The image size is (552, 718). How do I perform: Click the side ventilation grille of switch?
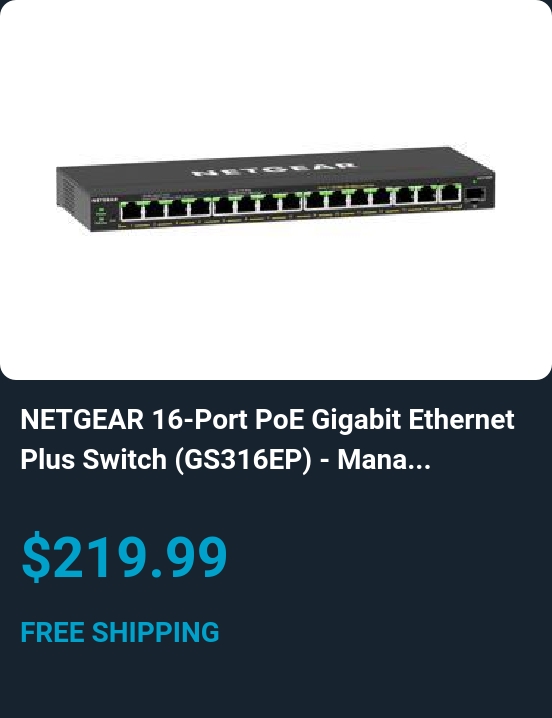coord(68,197)
